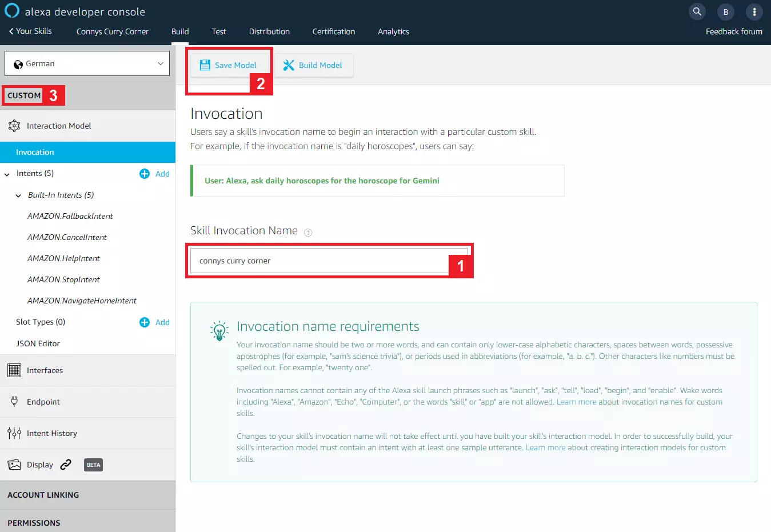Click the back chevron before Your Skills
Image resolution: width=771 pixels, height=532 pixels.
(11, 31)
